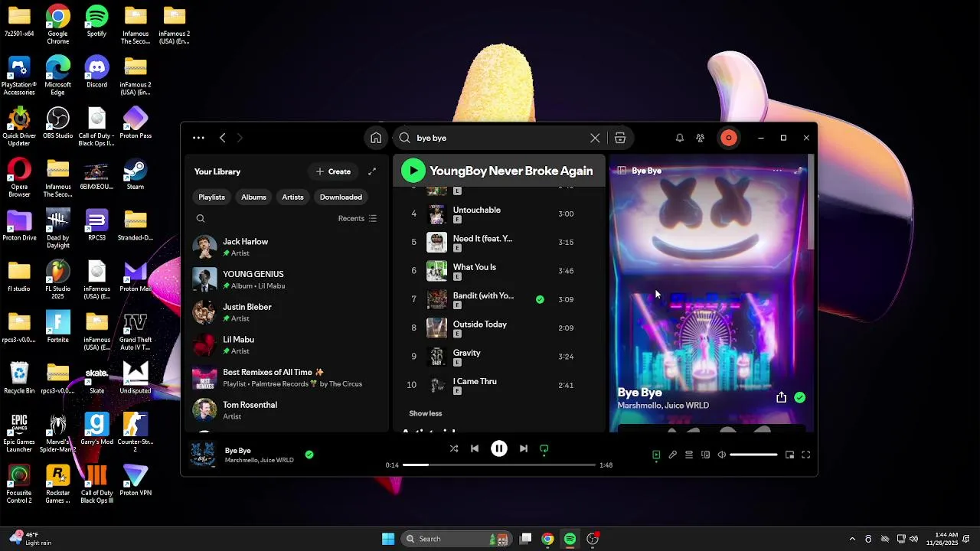
Task: Adjust the volume slider
Action: pos(753,455)
